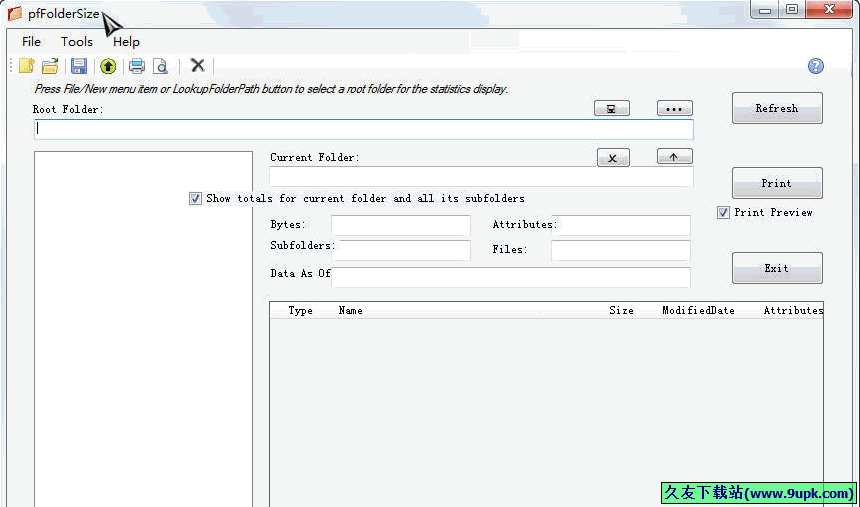Maximize the pfFolderSize window
This screenshot has width=860, height=507.
click(x=791, y=10)
